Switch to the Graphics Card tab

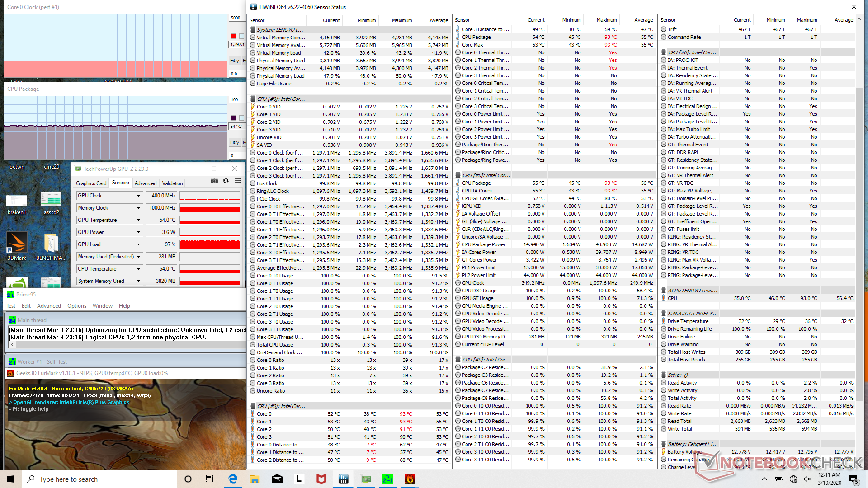point(91,183)
